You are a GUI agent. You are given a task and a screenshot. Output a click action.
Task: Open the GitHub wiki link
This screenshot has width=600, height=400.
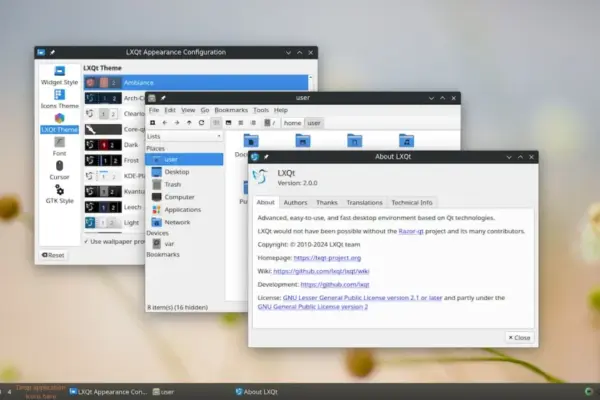(x=321, y=271)
